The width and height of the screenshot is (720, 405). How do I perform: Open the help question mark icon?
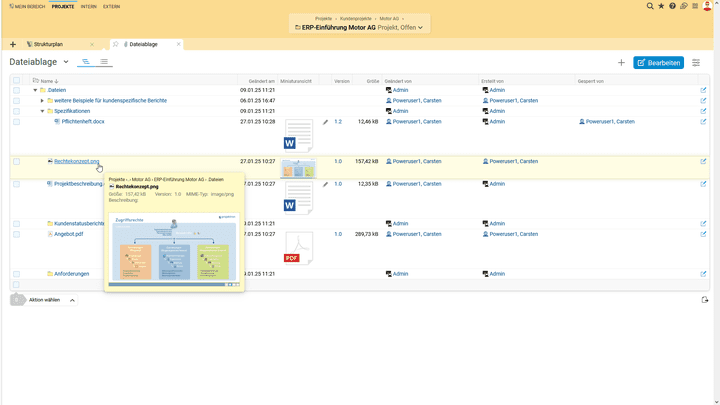click(672, 6)
